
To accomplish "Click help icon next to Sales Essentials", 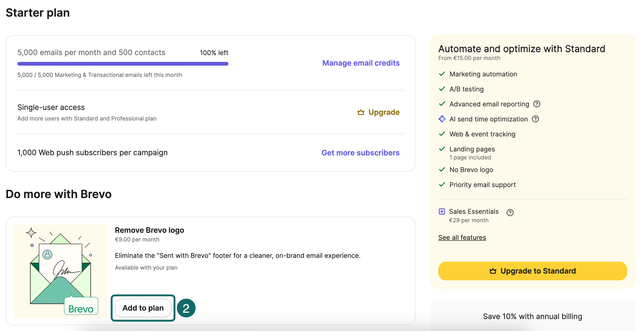I will pos(510,212).
